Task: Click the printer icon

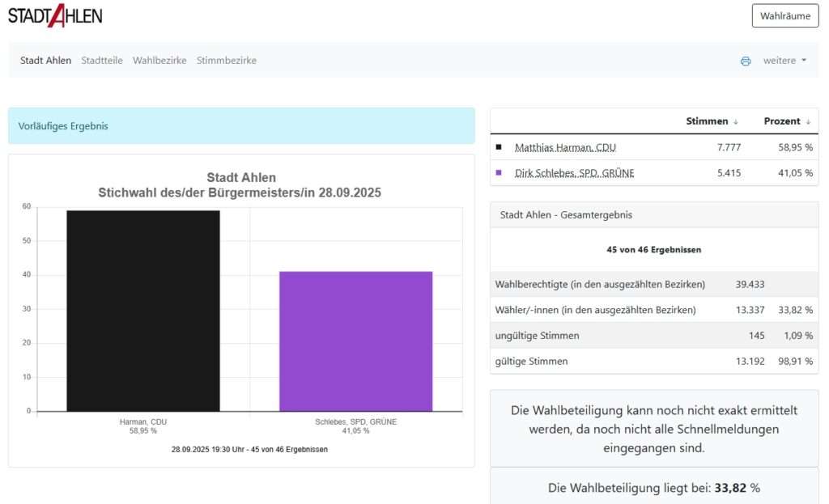Action: point(746,61)
